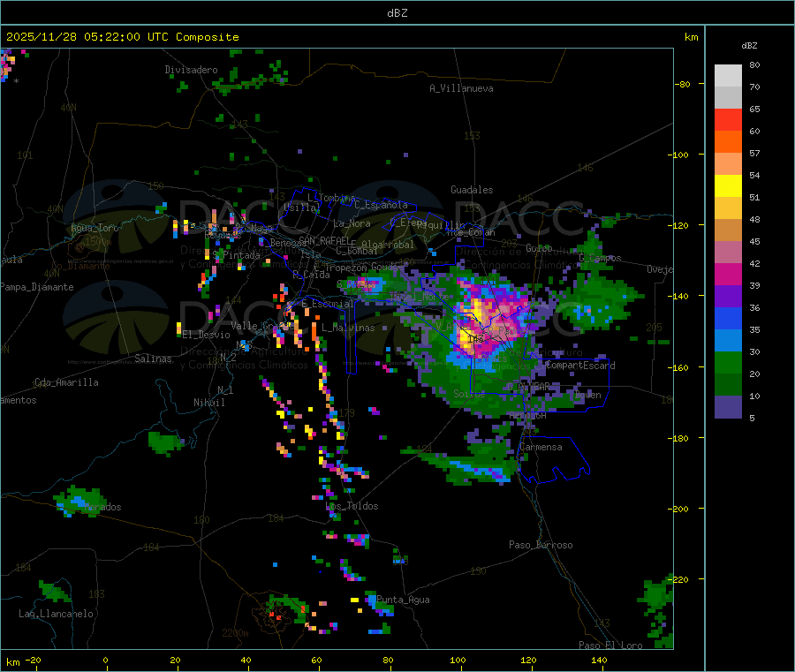This screenshot has width=795, height=672.
Task: Click the 2025/11/28 05:22:00 UTC Composite timestamp
Action: (x=122, y=37)
